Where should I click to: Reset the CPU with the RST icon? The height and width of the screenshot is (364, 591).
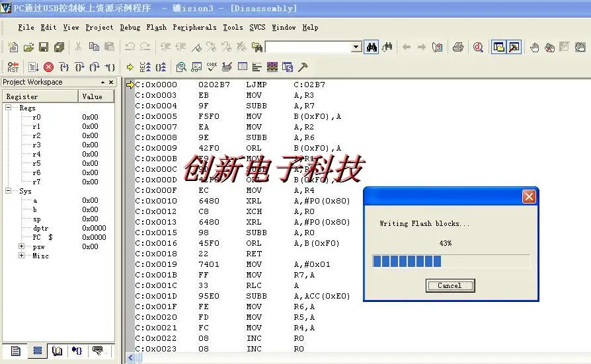pyautogui.click(x=13, y=67)
